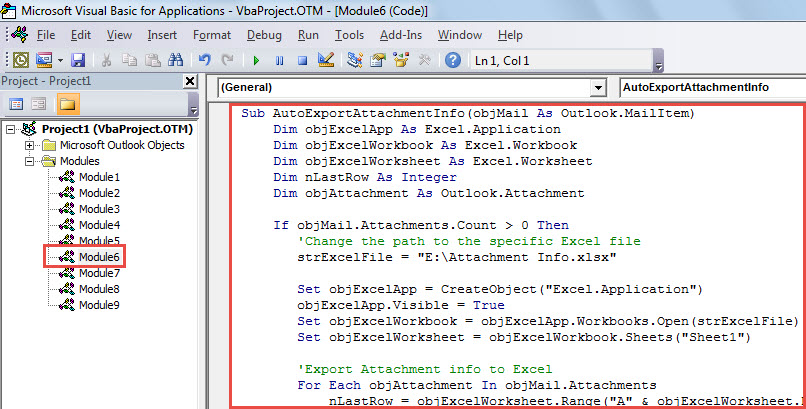Select Module2 in project tree

(x=99, y=193)
